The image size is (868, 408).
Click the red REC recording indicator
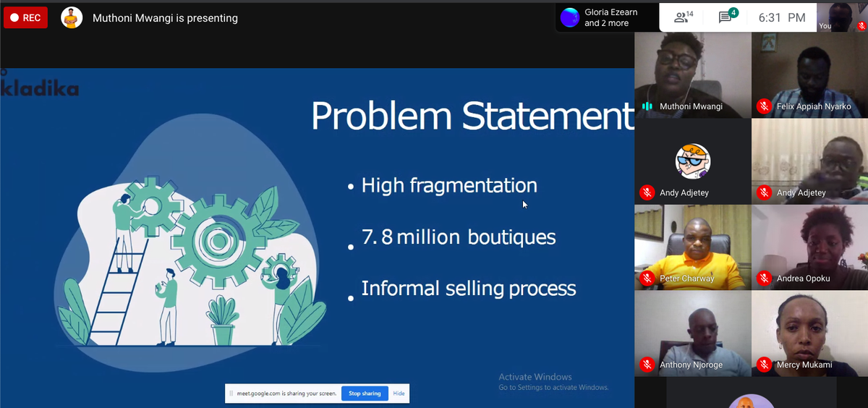tap(25, 18)
